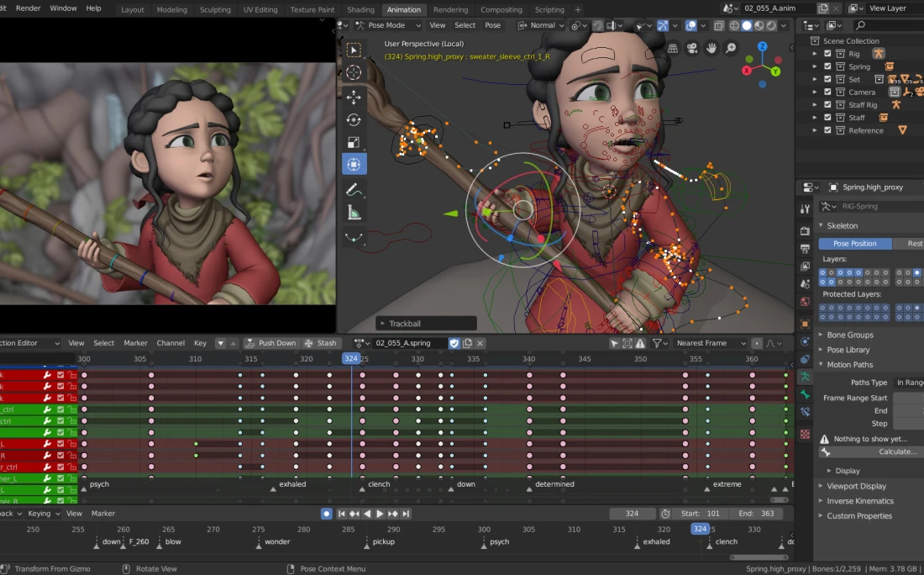Screen dimensions: 924x575
Task: Enable proportional editing in the viewport header
Action: (x=598, y=25)
